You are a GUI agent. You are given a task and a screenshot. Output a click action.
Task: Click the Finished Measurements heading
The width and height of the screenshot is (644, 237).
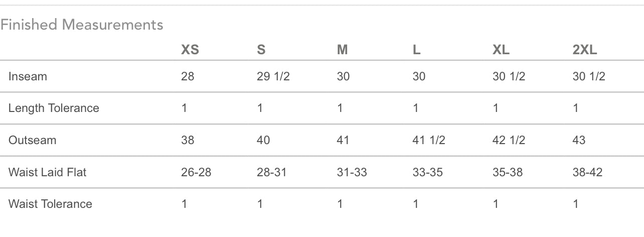tap(82, 25)
